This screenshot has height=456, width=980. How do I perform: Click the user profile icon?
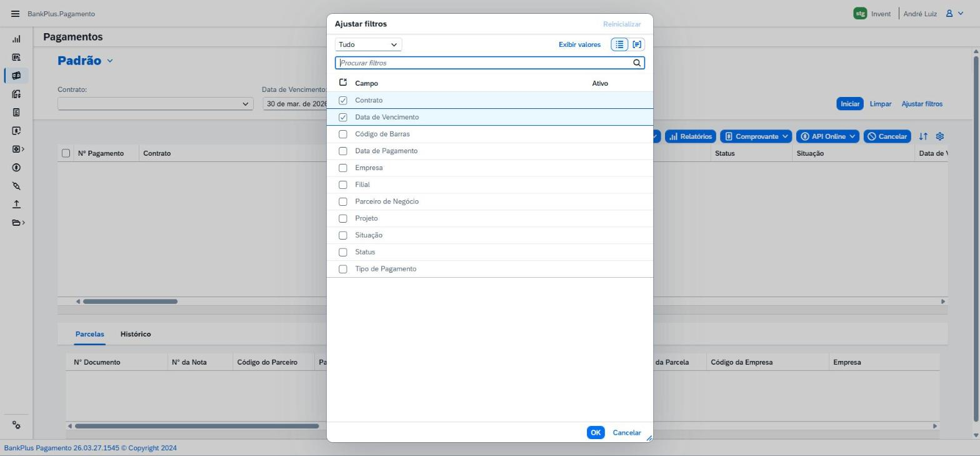[x=949, y=13]
